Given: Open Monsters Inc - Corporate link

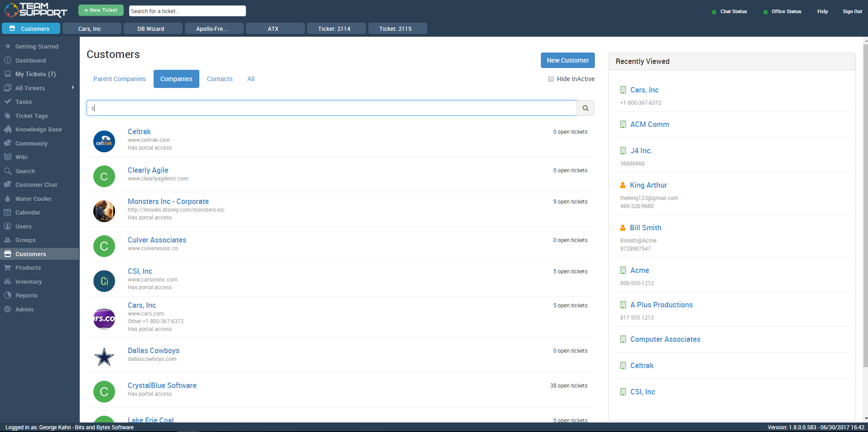Looking at the screenshot, I should pos(168,201).
